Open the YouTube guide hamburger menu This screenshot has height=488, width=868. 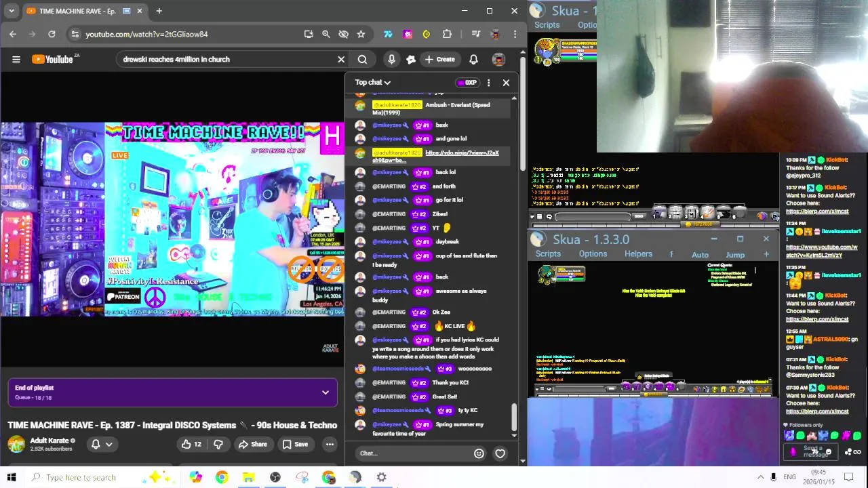(x=16, y=60)
